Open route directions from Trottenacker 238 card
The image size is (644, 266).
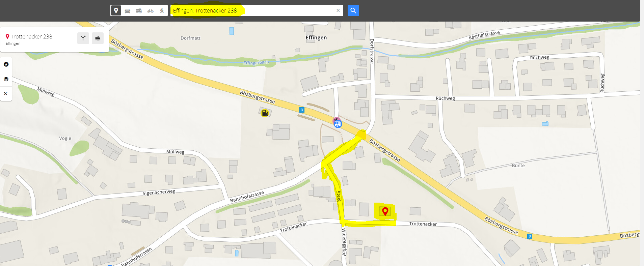(83, 38)
